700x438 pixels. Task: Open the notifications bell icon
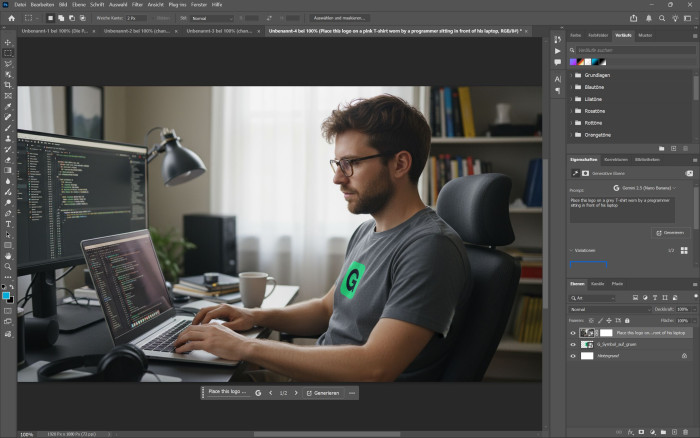tap(649, 18)
